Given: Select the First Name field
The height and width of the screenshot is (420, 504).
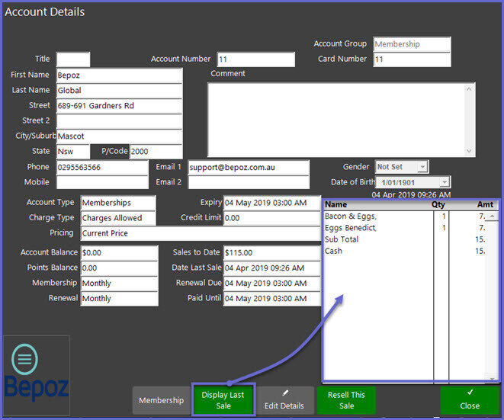Looking at the screenshot, I should click(118, 75).
